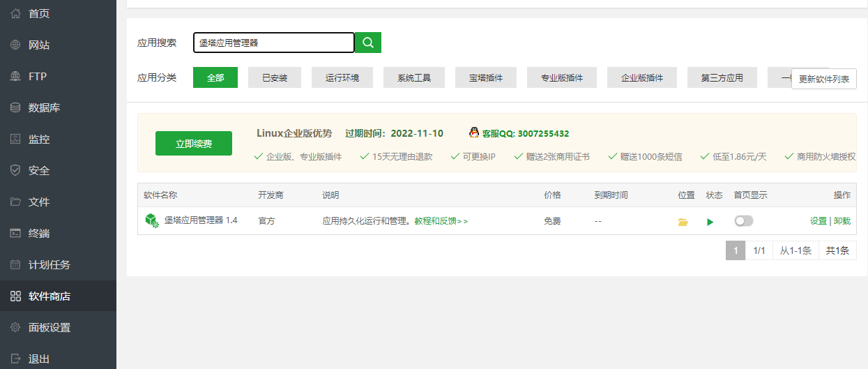
Task: Open the 教程和反馈>> link
Action: tap(441, 221)
